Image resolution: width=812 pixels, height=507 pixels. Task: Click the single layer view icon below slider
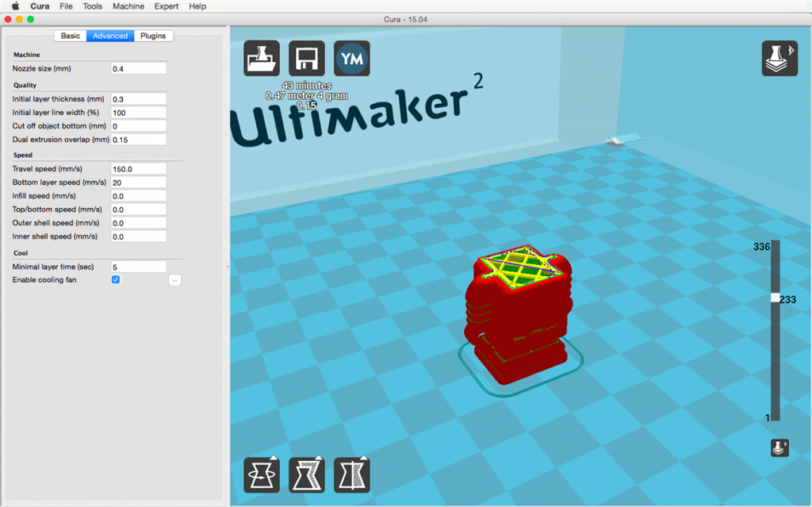pos(779,447)
